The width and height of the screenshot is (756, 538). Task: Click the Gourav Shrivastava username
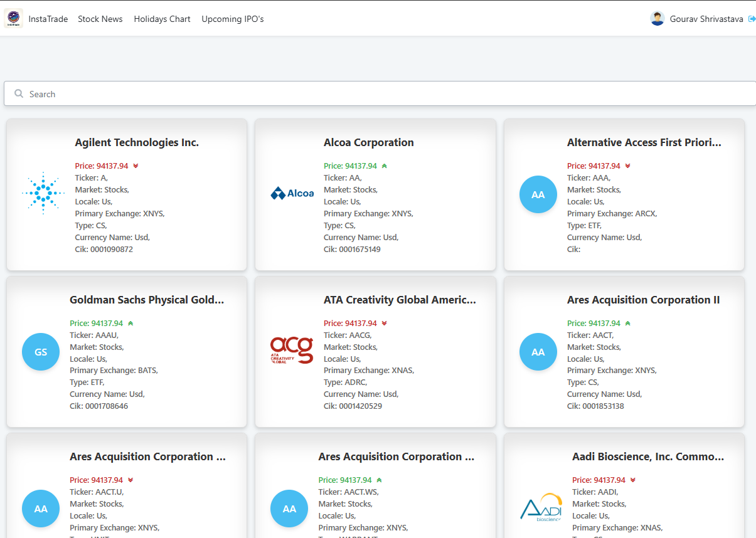[x=706, y=19]
